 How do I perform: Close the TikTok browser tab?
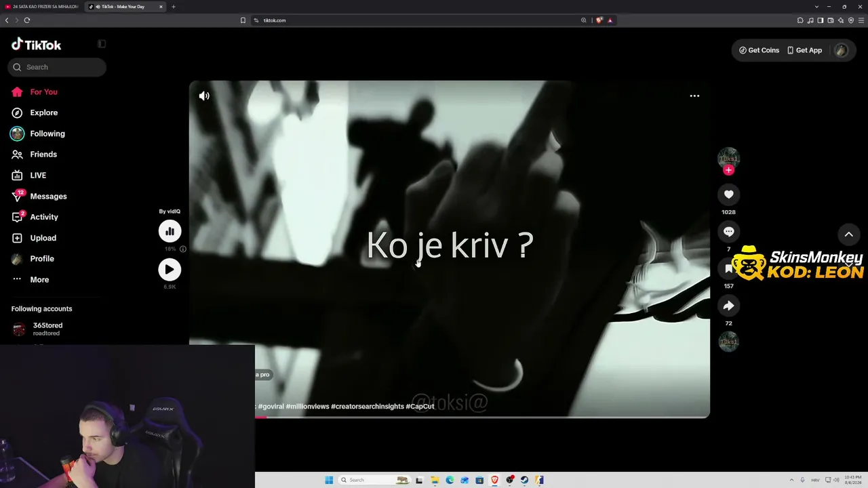pyautogui.click(x=161, y=7)
